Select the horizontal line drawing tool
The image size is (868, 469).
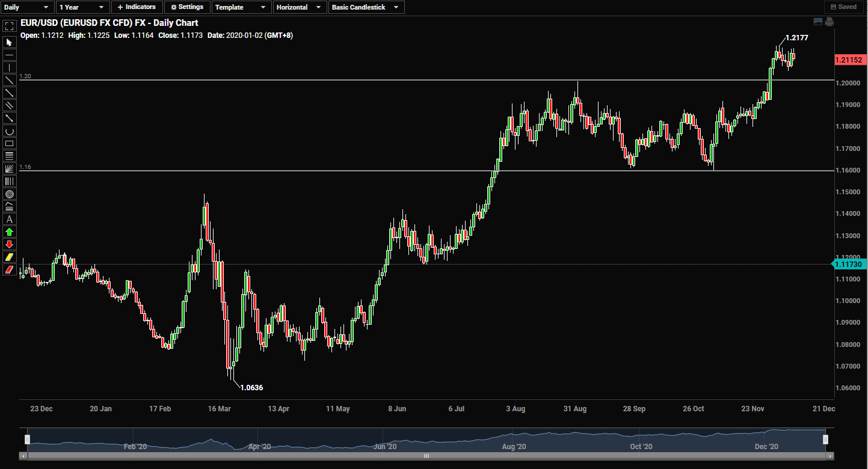pos(9,55)
